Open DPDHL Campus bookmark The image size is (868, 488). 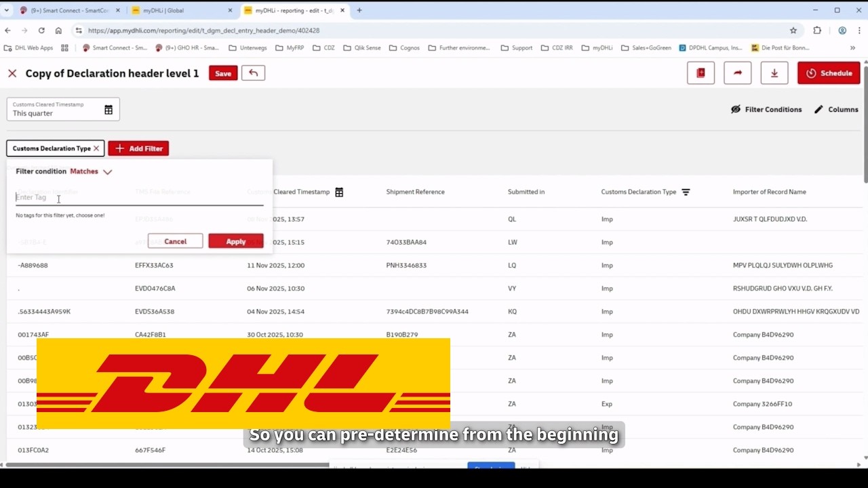(710, 48)
